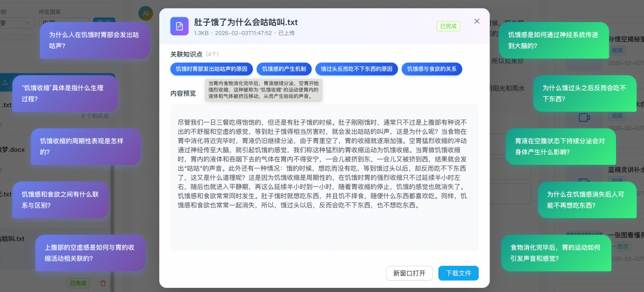Select the 饥饿时胃部发出咕咕声的原因 knowledge tag
Screen dimensions: 644x292
[211, 69]
